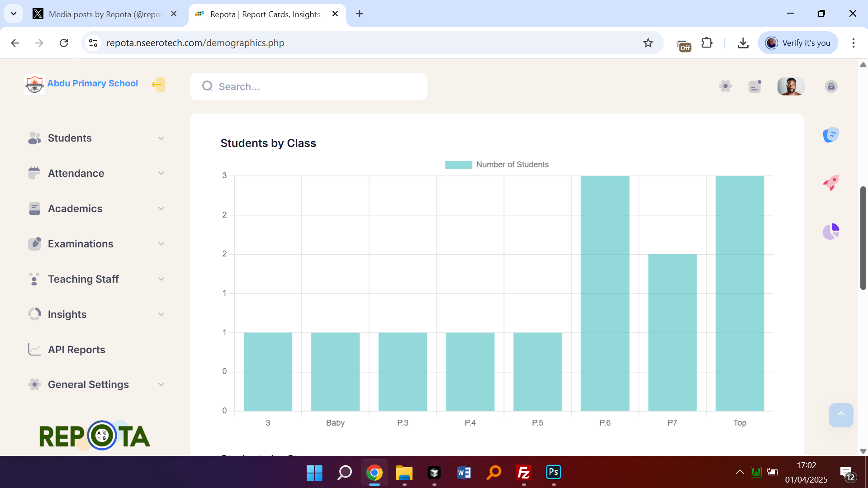The image size is (868, 488).
Task: Click the lock screen icon
Action: click(831, 86)
